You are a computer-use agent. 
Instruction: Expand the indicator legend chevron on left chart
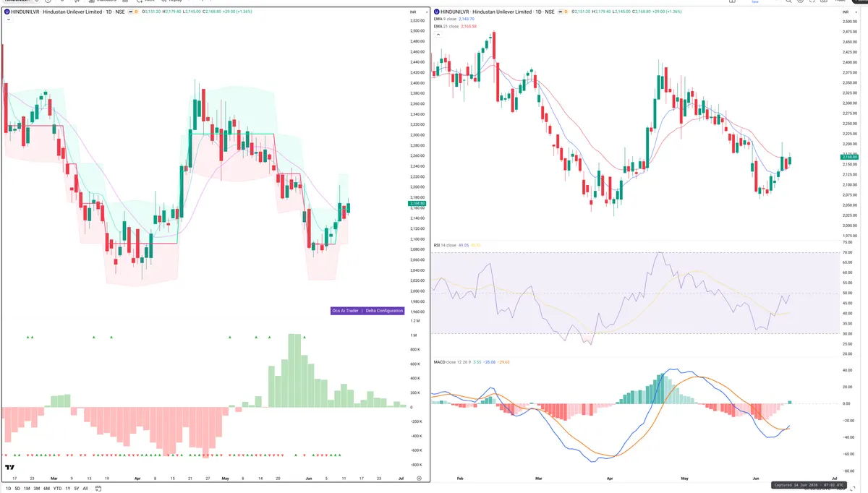click(x=7, y=20)
